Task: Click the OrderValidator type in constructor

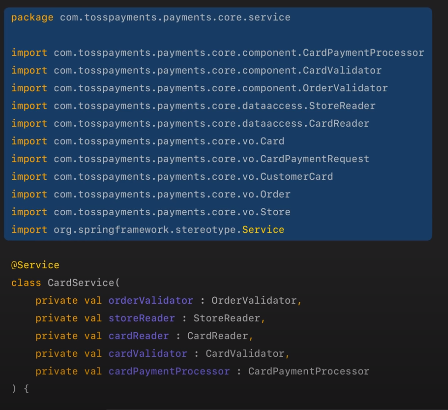Action: point(254,300)
